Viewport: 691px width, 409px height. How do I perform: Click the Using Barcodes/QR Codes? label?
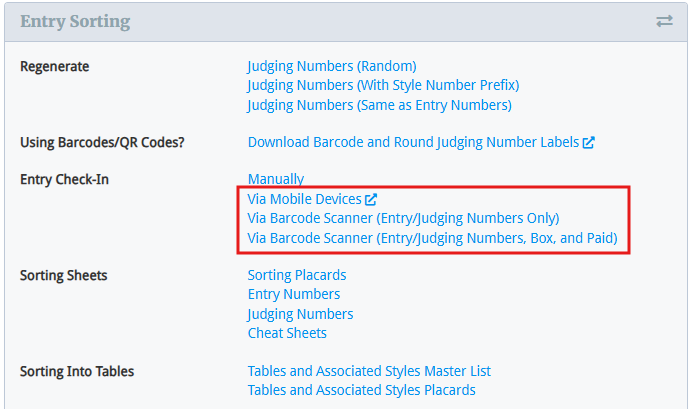(102, 143)
